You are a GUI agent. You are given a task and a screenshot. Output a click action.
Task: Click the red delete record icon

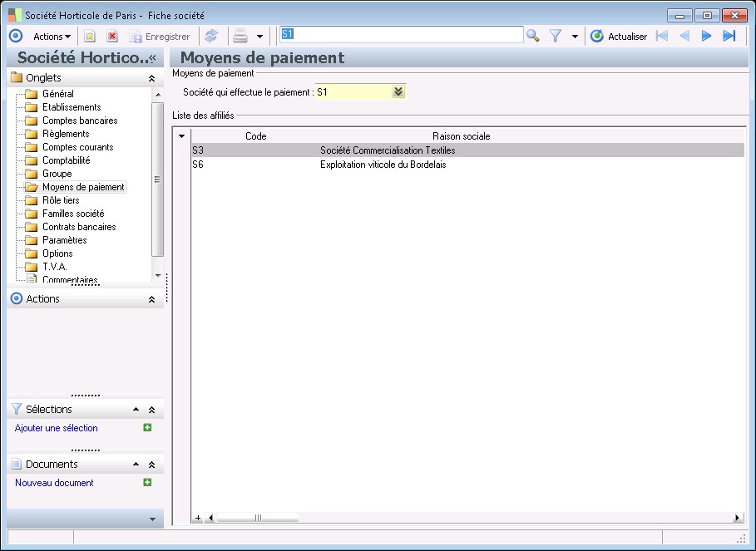tap(112, 36)
